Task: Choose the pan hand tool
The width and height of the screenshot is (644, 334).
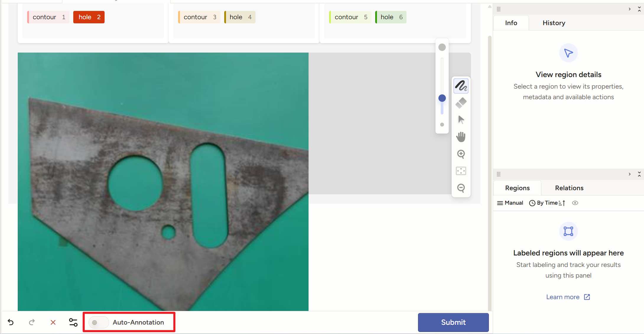Action: coord(461,137)
